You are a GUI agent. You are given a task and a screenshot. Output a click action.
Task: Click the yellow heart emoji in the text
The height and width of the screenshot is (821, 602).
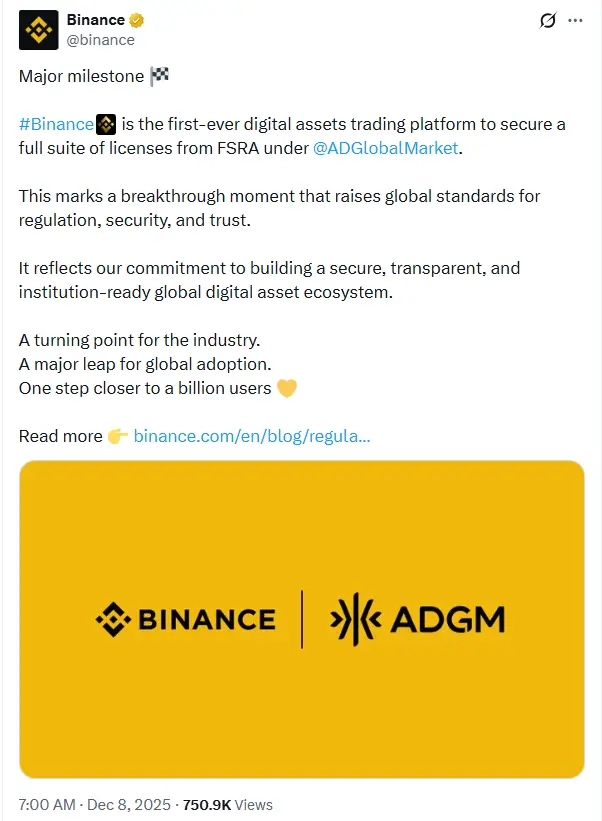[x=286, y=388]
